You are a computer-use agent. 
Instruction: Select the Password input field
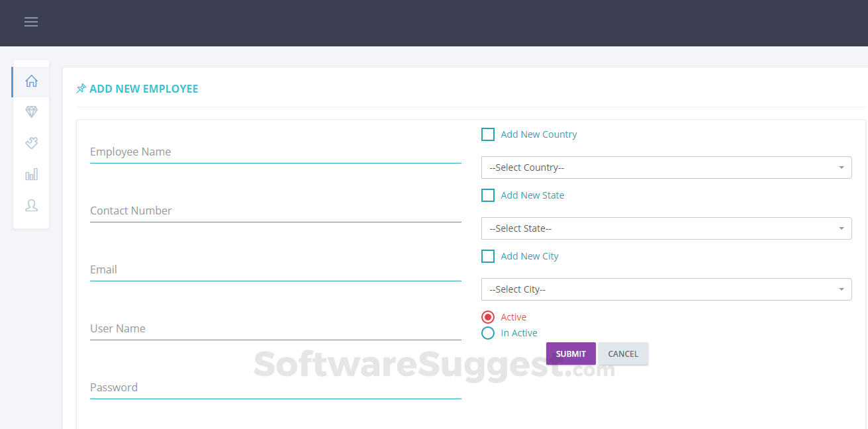[275, 388]
